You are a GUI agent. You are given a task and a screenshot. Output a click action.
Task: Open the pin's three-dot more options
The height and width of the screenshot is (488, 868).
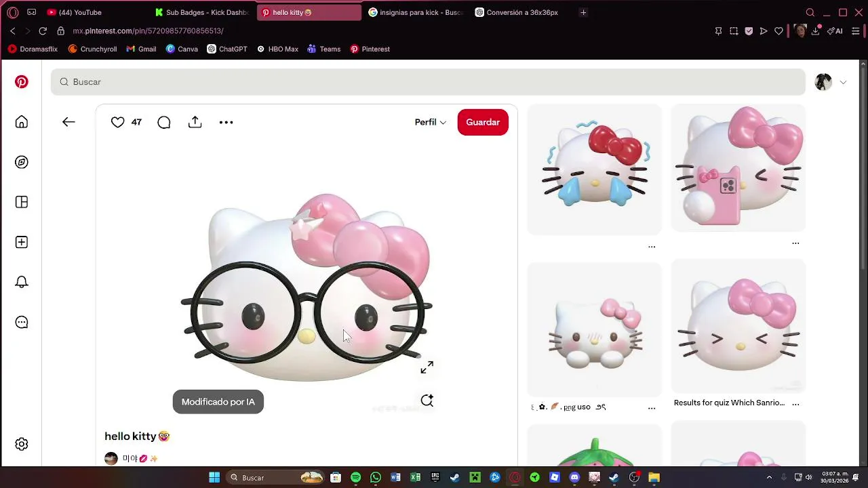(x=226, y=122)
